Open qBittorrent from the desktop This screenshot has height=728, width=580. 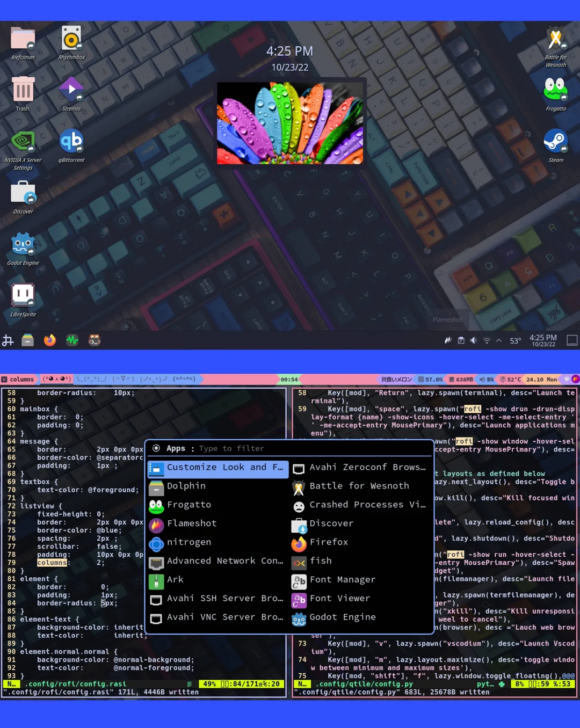[x=71, y=141]
